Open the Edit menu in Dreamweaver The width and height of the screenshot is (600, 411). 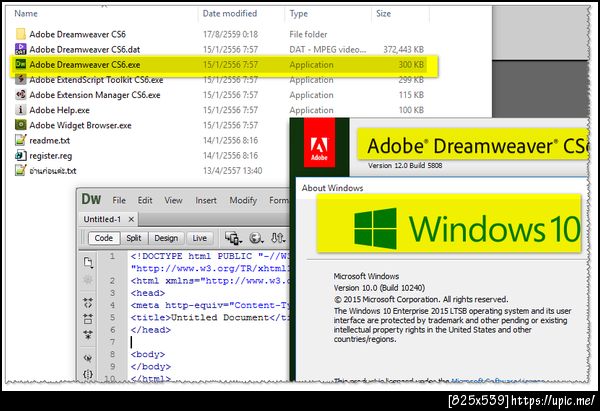click(145, 200)
